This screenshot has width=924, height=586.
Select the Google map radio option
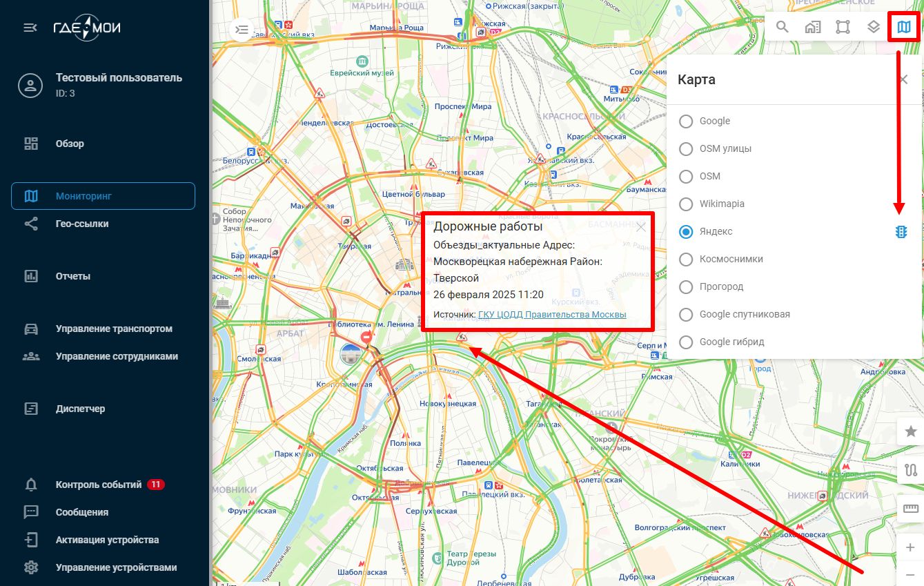[686, 121]
